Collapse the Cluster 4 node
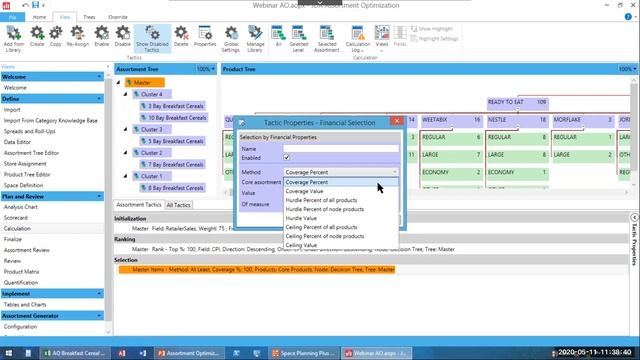Viewport: 640px width, 360px height. (125, 94)
